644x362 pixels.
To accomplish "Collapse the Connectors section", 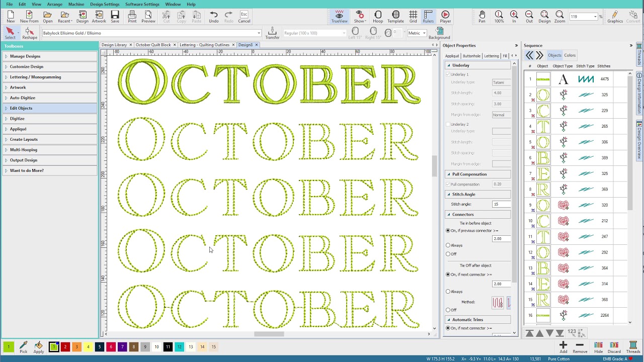I will click(x=448, y=214).
